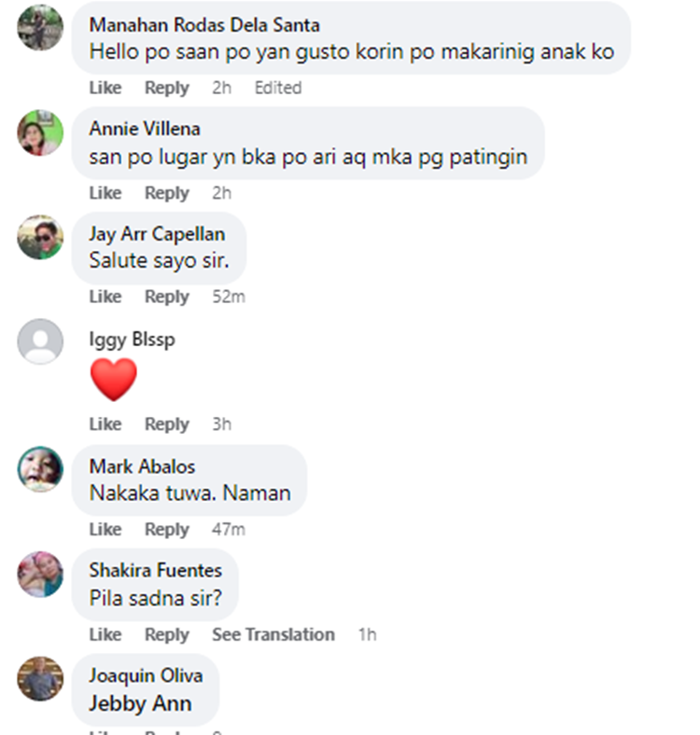Open Joaquin Oliva's name link
This screenshot has width=700, height=735.
[x=146, y=675]
